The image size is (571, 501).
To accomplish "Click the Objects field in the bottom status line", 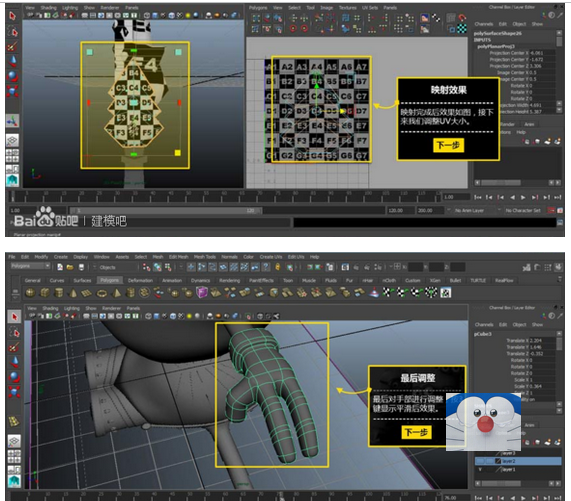I will coord(117,267).
